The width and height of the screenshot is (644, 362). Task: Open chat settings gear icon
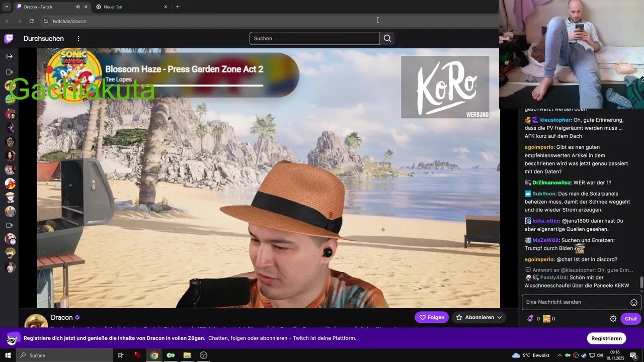click(613, 319)
